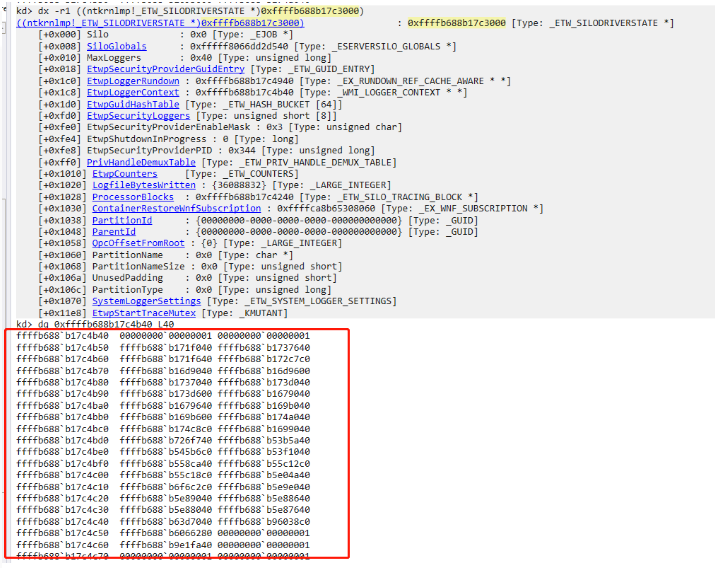Click the PartitionName field text
Image resolution: width=715 pixels, height=568 pixels.
[127, 255]
